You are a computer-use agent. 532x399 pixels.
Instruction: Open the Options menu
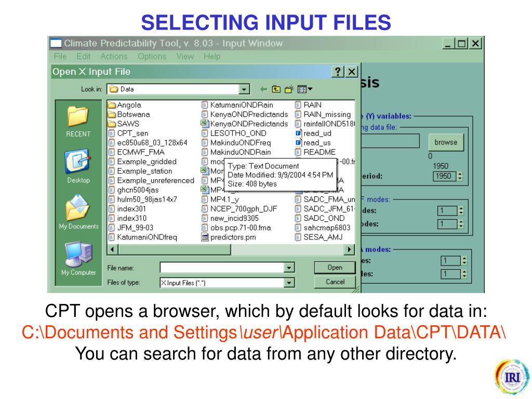(152, 56)
